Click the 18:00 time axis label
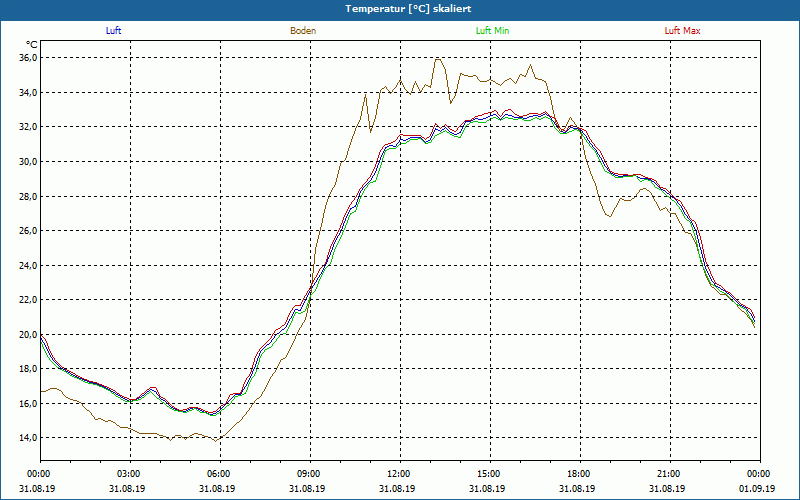The image size is (800, 500). [x=581, y=474]
